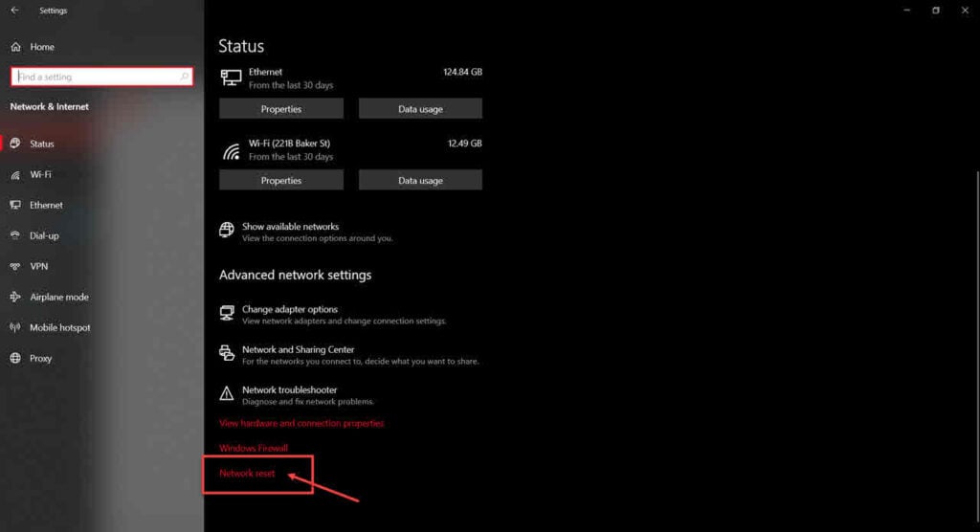980x532 pixels.
Task: Click the back arrow in Settings
Action: [x=14, y=10]
